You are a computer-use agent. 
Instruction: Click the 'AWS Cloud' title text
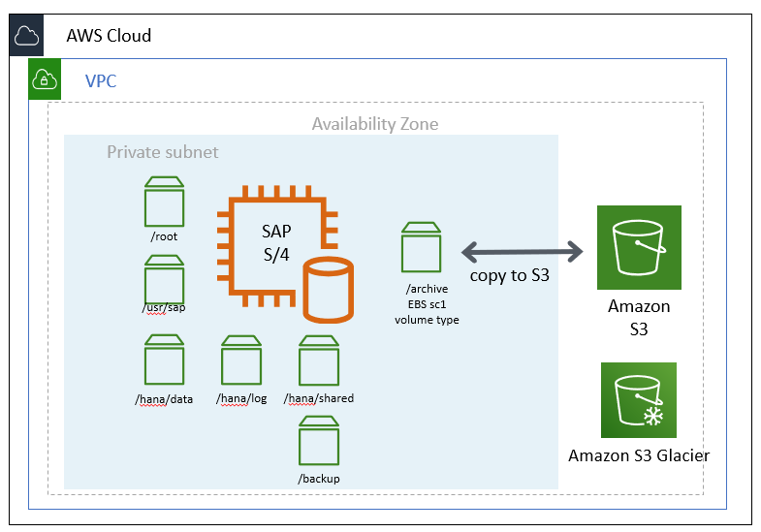[109, 36]
